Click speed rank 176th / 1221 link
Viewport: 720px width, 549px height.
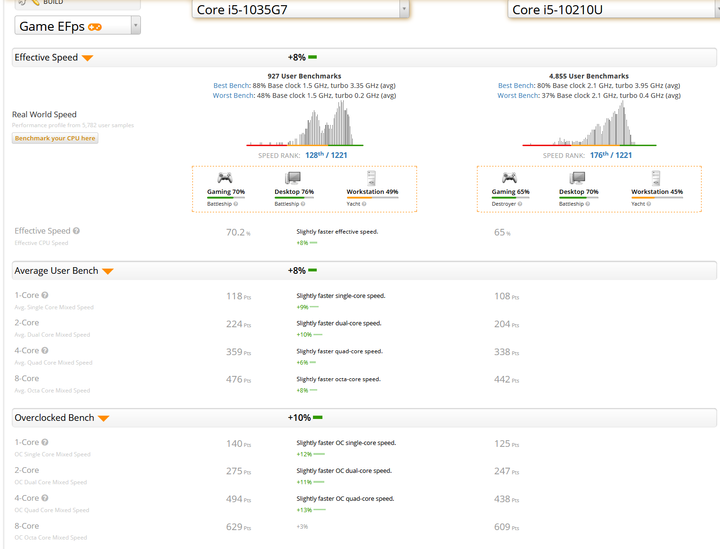click(611, 155)
